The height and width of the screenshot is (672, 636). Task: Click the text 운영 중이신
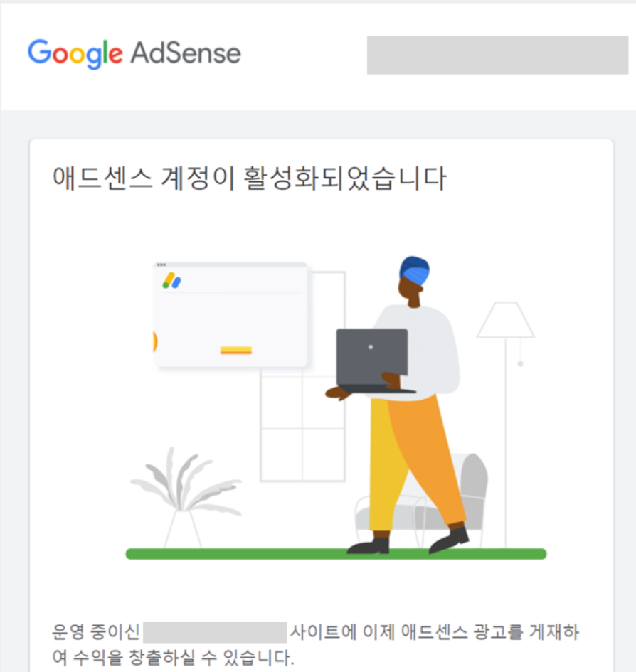[x=95, y=631]
